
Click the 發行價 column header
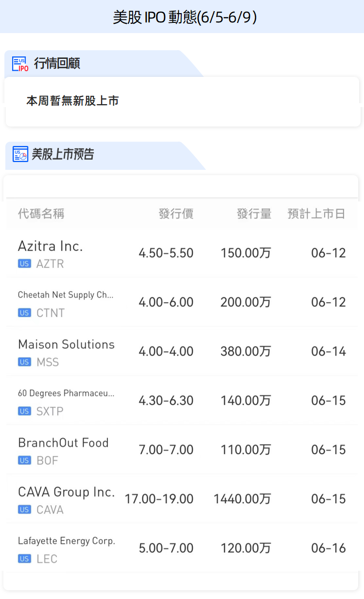176,214
